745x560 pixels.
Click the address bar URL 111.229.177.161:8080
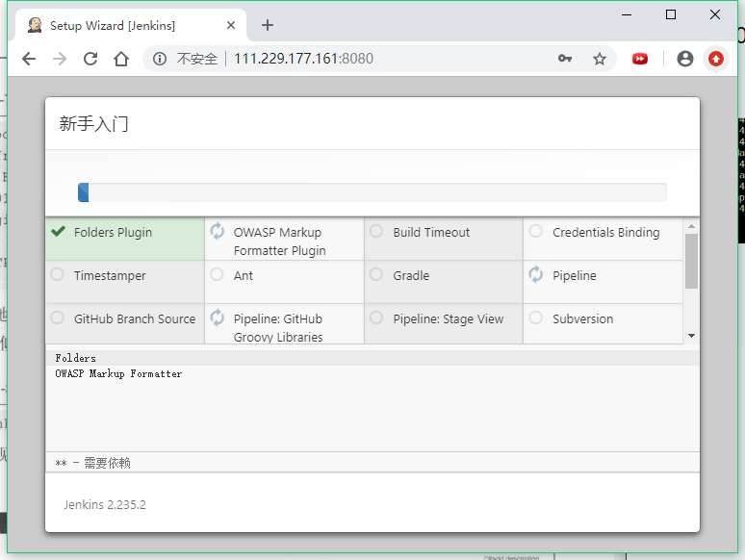[303, 59]
